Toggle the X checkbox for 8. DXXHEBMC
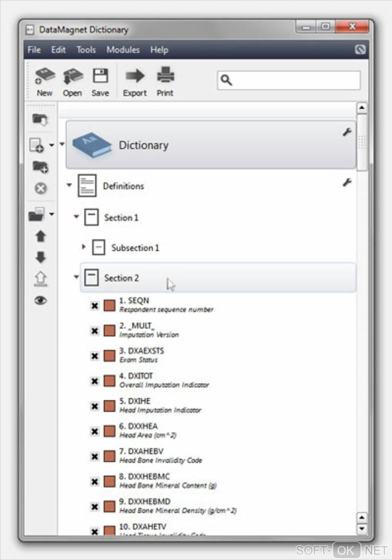Screen dimensions: 392x560 click(x=95, y=482)
